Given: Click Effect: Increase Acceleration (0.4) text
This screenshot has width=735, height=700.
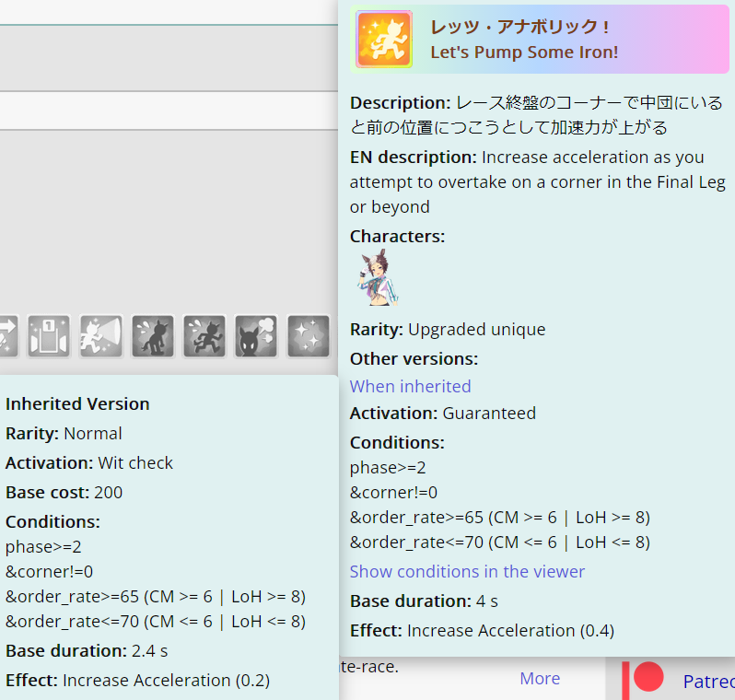Looking at the screenshot, I should 482,631.
